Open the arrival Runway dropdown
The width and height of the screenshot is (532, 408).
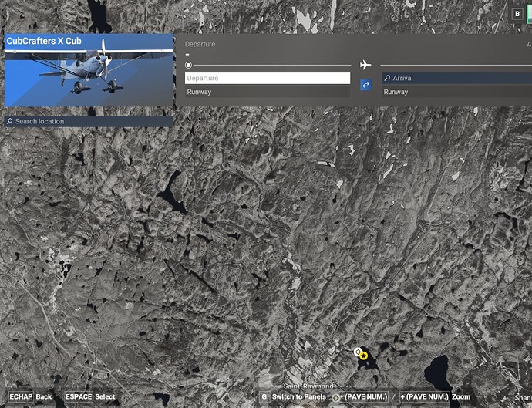pos(455,92)
